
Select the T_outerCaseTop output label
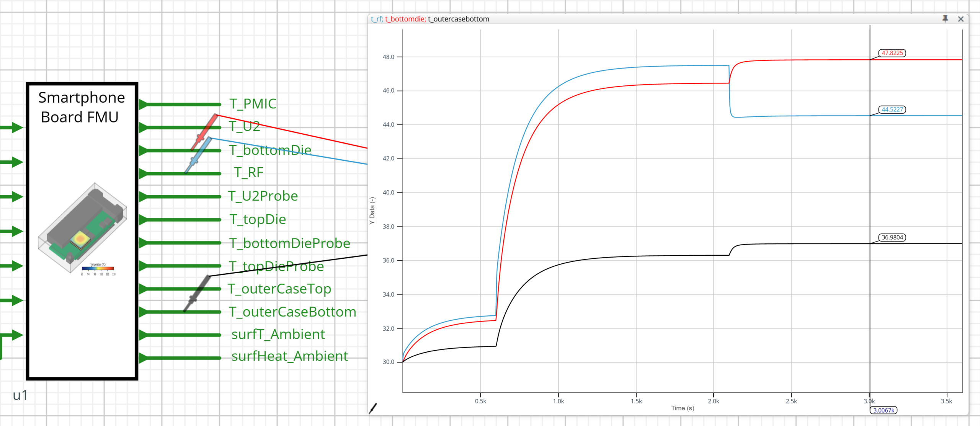pyautogui.click(x=279, y=289)
